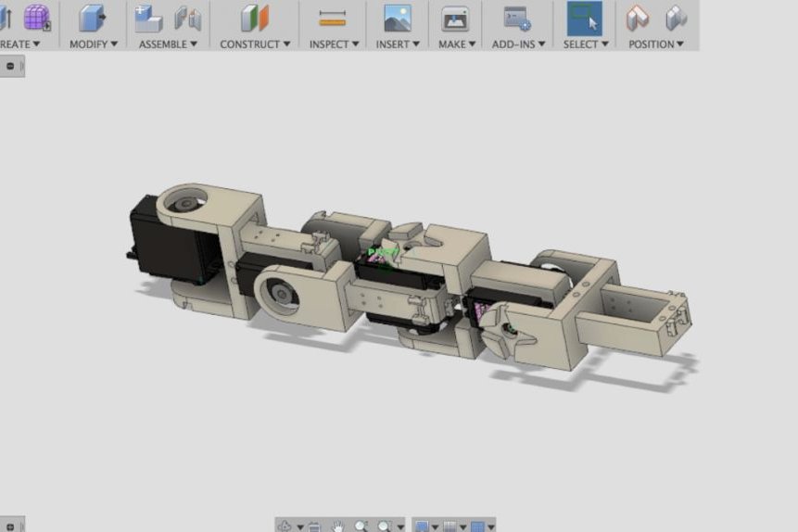The height and width of the screenshot is (532, 798).
Task: Activate the blue Select tool icon
Action: click(585, 19)
